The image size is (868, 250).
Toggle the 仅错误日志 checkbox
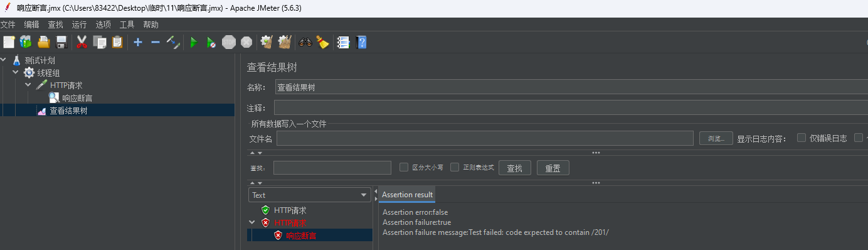(x=802, y=138)
